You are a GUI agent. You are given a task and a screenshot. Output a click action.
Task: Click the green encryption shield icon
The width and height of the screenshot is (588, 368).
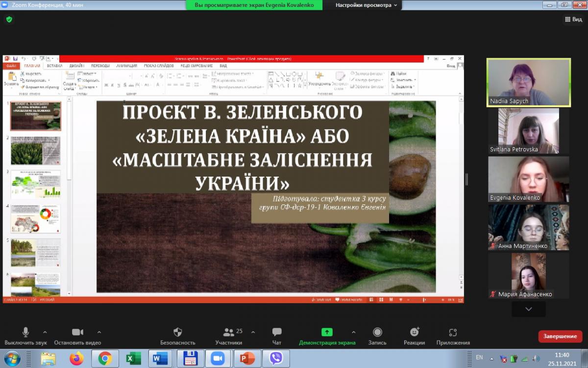9,20
